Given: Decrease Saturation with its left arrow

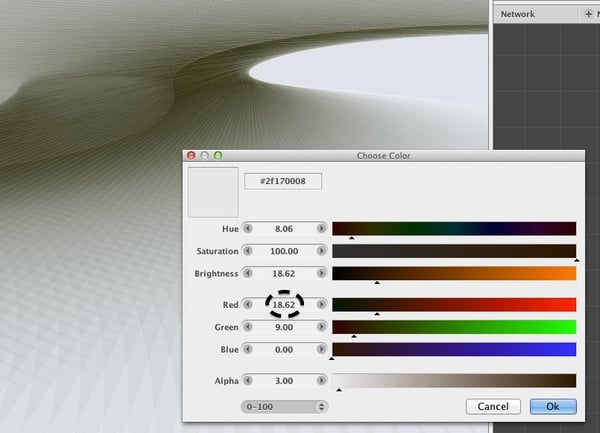Looking at the screenshot, I should click(x=248, y=251).
